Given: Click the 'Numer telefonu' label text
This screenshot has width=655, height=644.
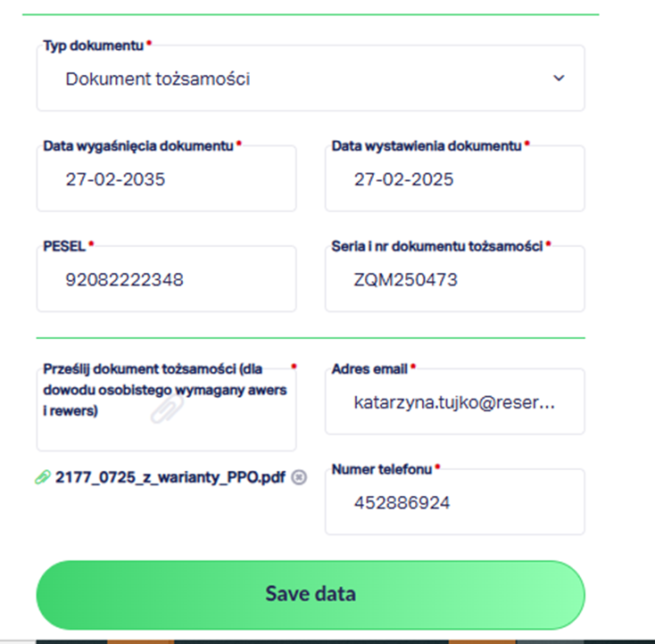Looking at the screenshot, I should point(382,468).
